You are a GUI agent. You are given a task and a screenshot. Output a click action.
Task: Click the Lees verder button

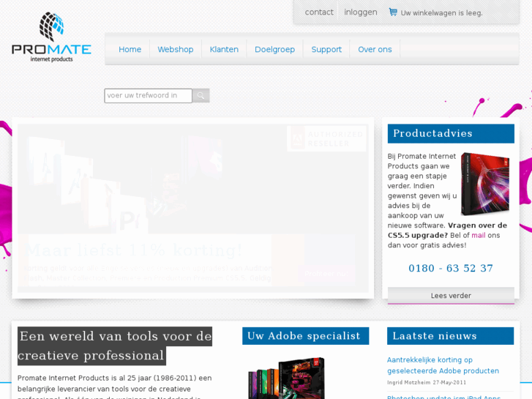(x=451, y=296)
